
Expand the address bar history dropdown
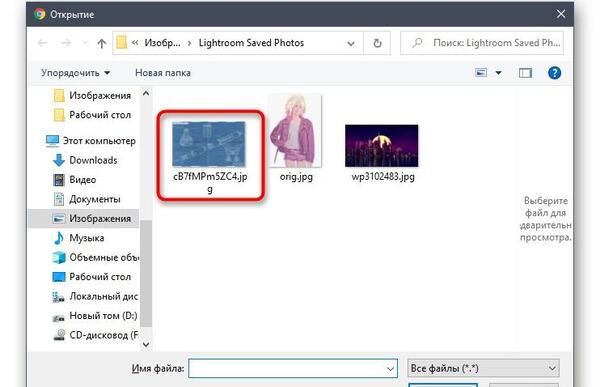351,44
